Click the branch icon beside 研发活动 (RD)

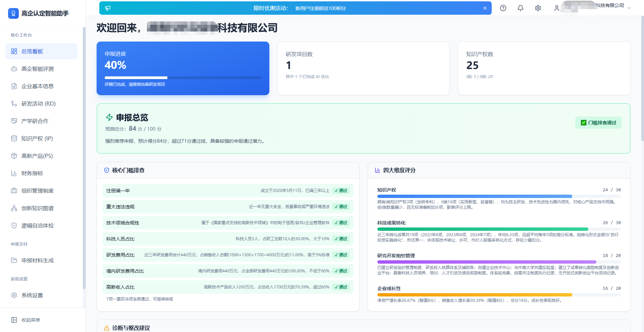pyautogui.click(x=14, y=104)
